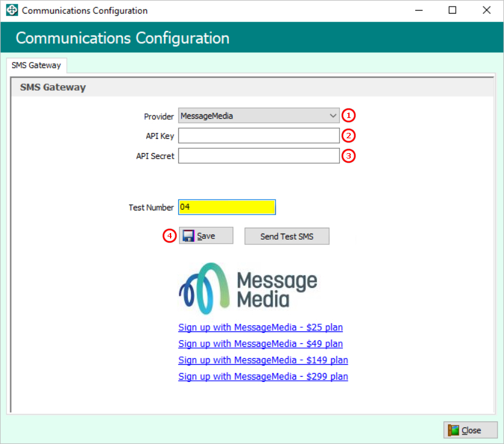504x444 pixels.
Task: Close the dialog with the Close button
Action: point(471,430)
